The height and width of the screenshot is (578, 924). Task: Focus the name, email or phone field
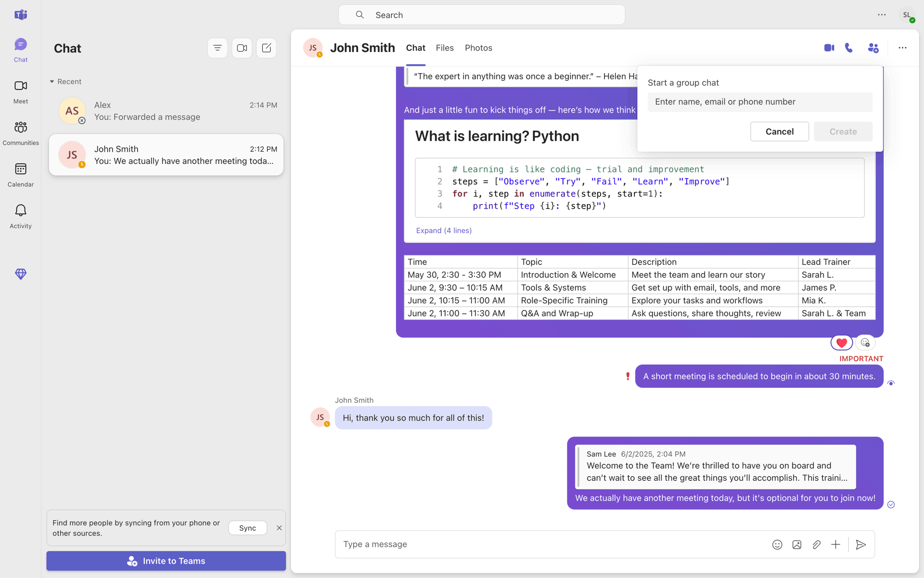click(760, 102)
